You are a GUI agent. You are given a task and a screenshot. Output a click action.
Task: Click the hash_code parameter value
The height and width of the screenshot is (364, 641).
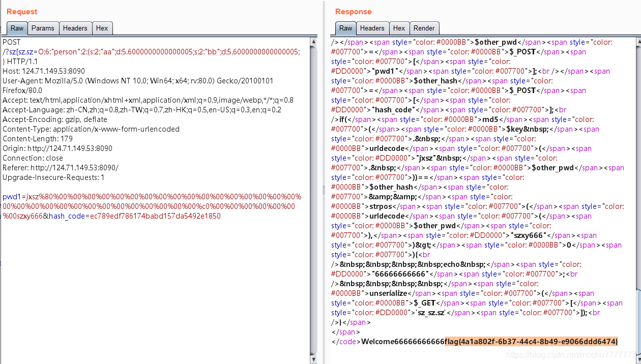coord(156,216)
